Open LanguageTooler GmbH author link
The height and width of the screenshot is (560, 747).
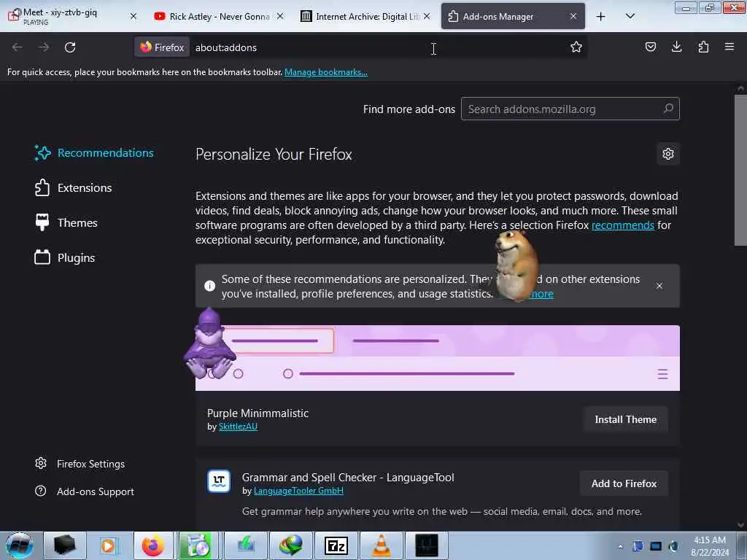click(x=298, y=491)
